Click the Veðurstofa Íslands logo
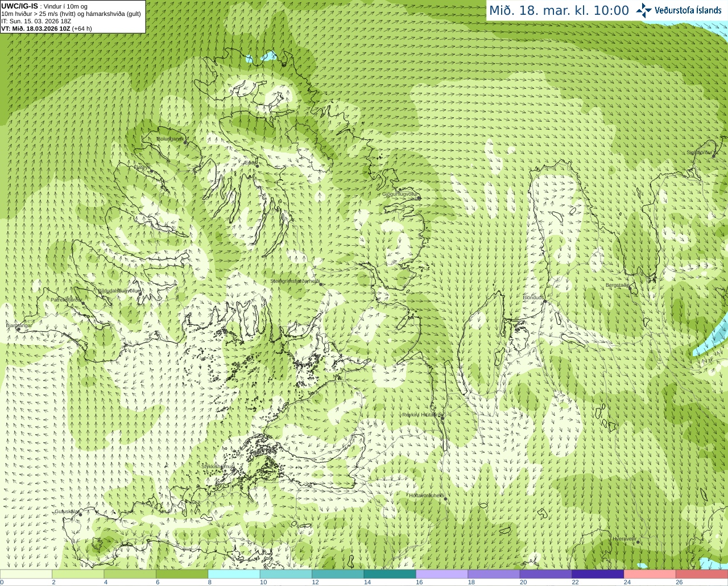This screenshot has height=586, width=728. (678, 10)
